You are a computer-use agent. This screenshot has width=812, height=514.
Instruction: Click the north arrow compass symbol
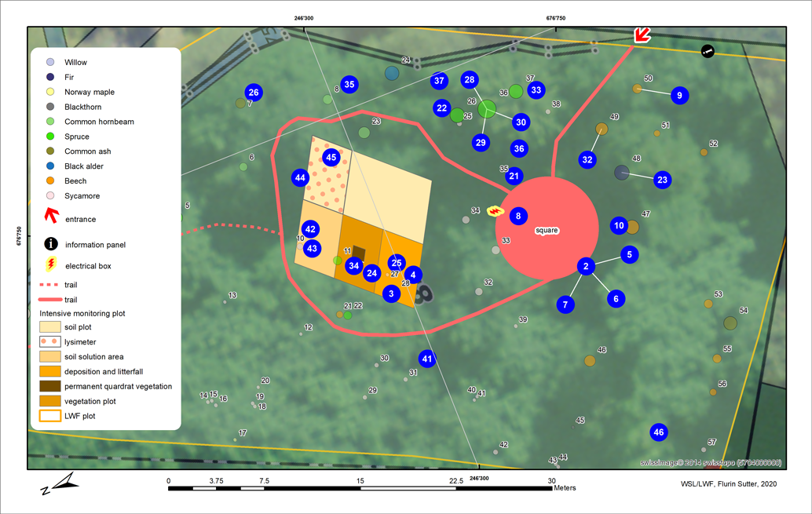click(x=60, y=485)
